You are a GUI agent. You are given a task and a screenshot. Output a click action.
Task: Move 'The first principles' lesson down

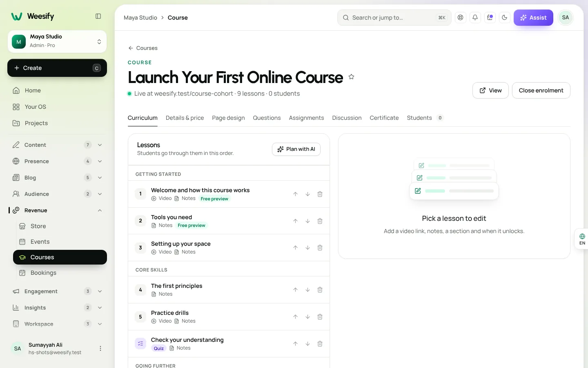click(x=307, y=290)
